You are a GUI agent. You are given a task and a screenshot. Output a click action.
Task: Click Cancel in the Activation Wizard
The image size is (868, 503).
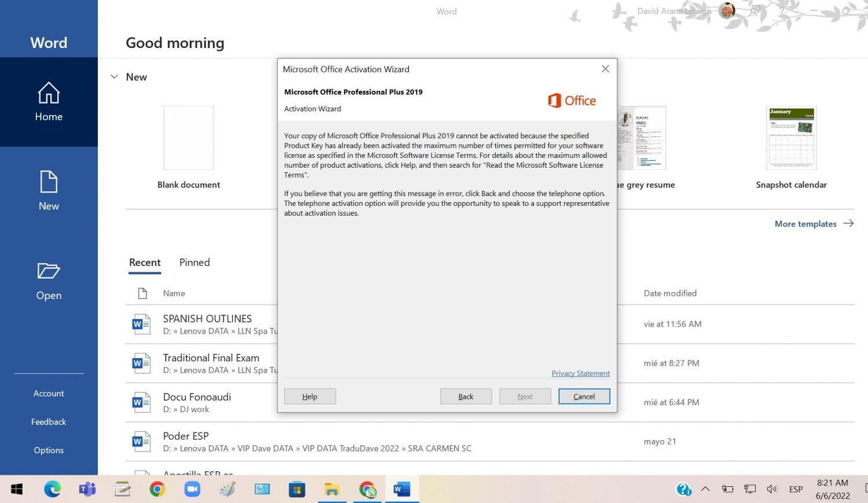click(584, 397)
